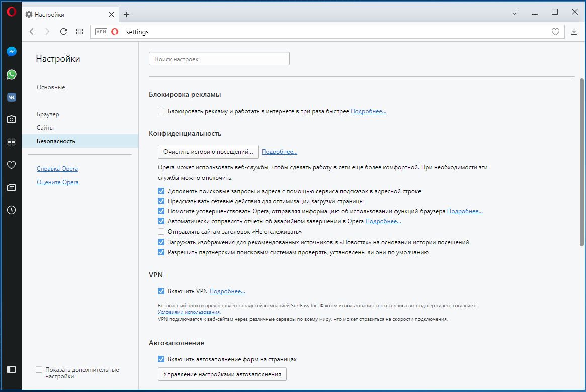Open Facebook Messenger in the sidebar
The height and width of the screenshot is (392, 586).
[x=11, y=52]
